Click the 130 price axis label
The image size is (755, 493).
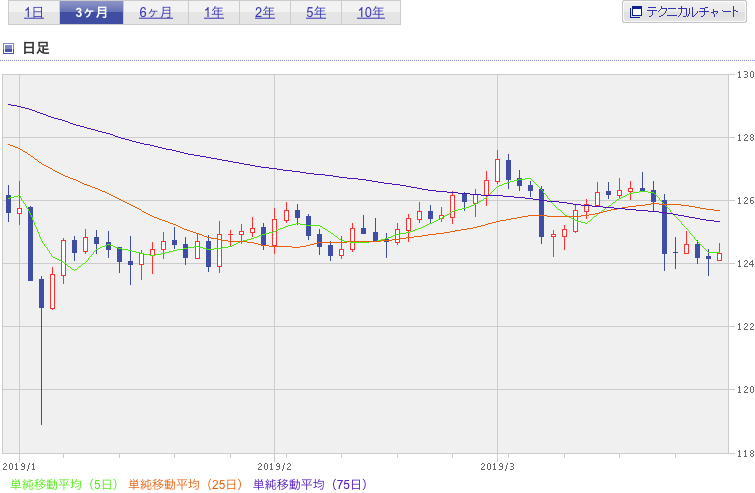pyautogui.click(x=746, y=75)
